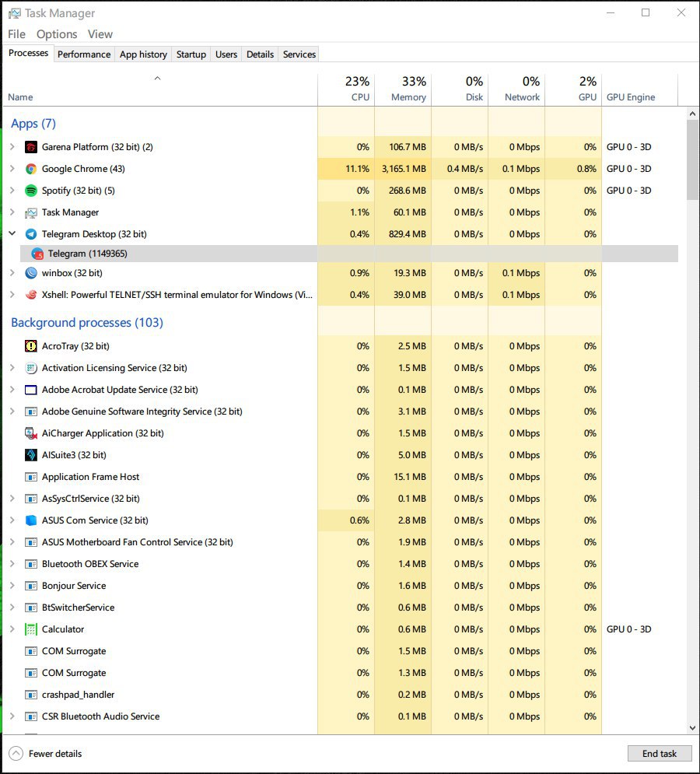Click the Spotify process icon
This screenshot has width=700, height=774.
click(x=31, y=191)
